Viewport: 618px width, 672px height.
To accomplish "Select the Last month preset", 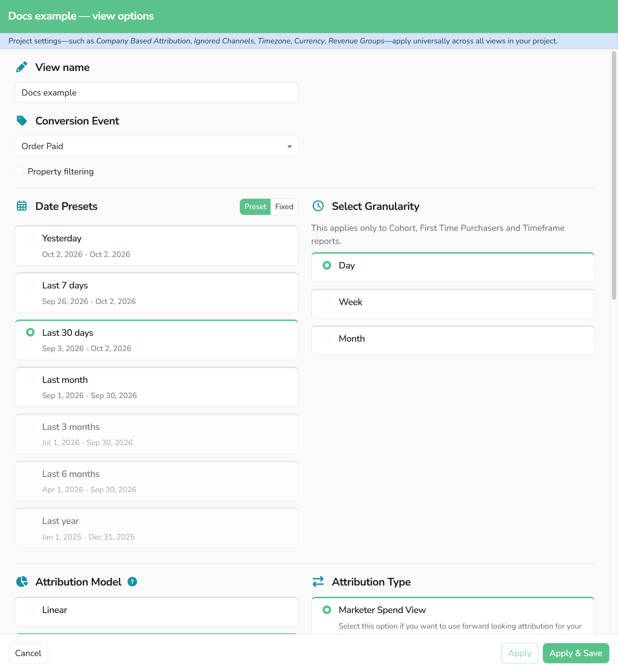I will (157, 387).
